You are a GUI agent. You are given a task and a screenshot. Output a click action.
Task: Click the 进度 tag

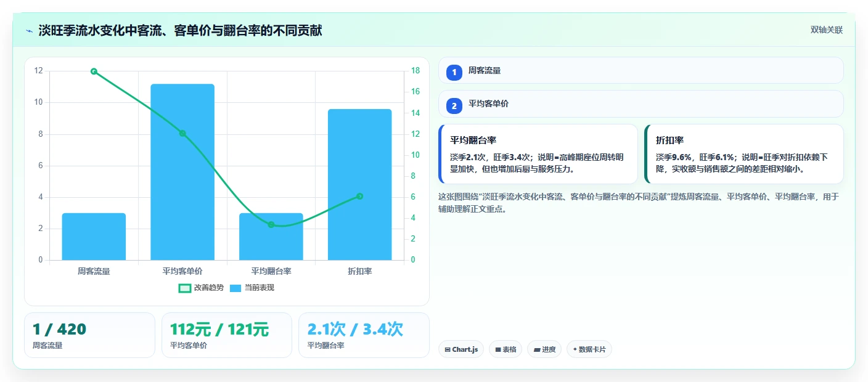pos(544,349)
